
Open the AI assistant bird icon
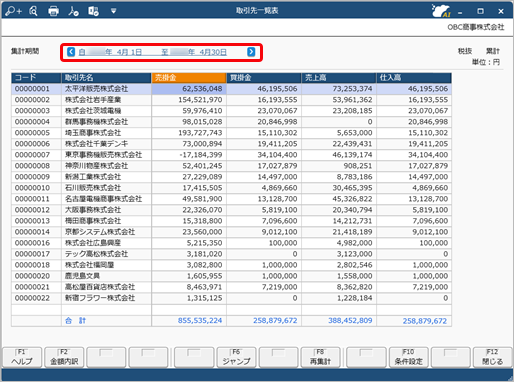tap(441, 11)
